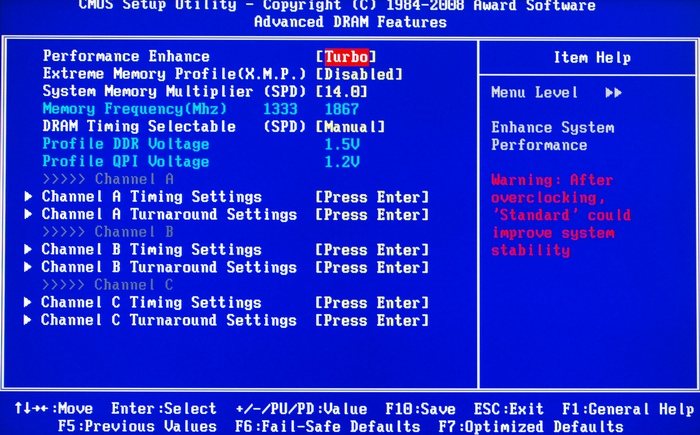Screen dimensions: 700x435
Task: Click the Profile DDR Voltage 1.5V value
Action: (337, 144)
